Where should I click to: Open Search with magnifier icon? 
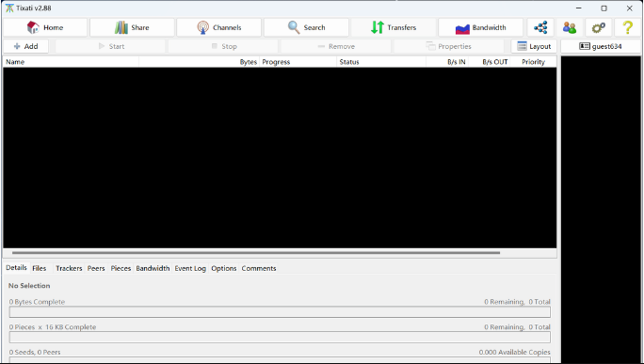306,27
